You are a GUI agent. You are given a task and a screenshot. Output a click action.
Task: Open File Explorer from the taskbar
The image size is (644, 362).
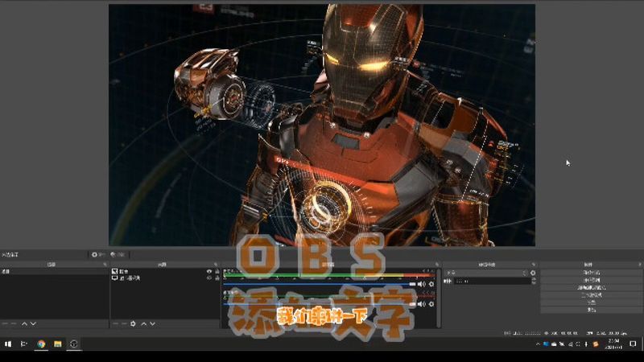[57, 344]
